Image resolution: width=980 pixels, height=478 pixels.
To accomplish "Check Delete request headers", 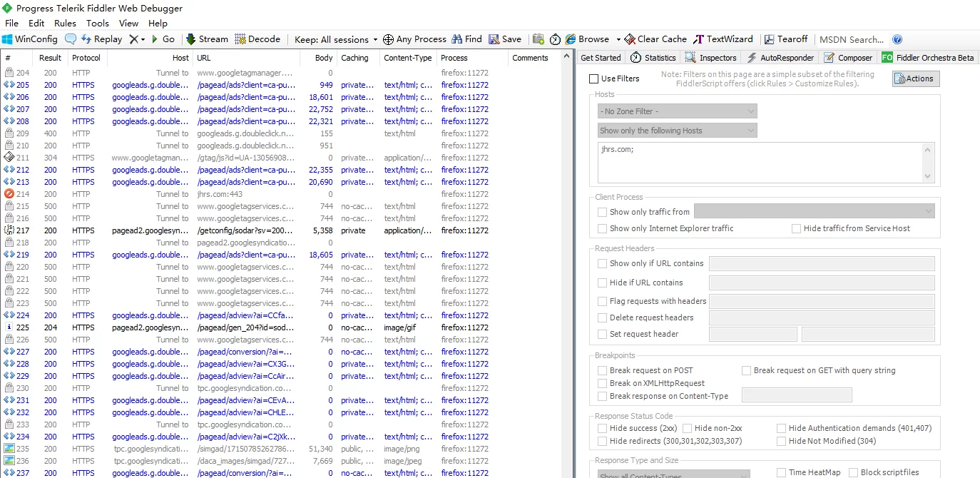I will pos(603,317).
